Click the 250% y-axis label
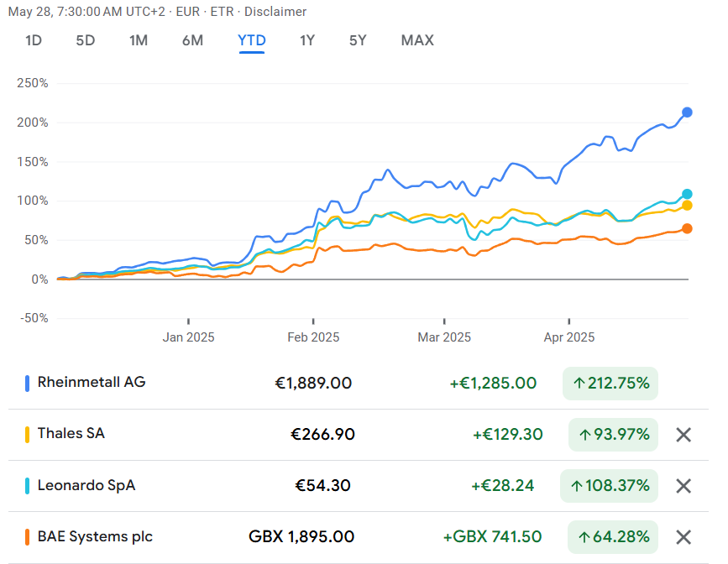The width and height of the screenshot is (728, 564). coord(33,83)
